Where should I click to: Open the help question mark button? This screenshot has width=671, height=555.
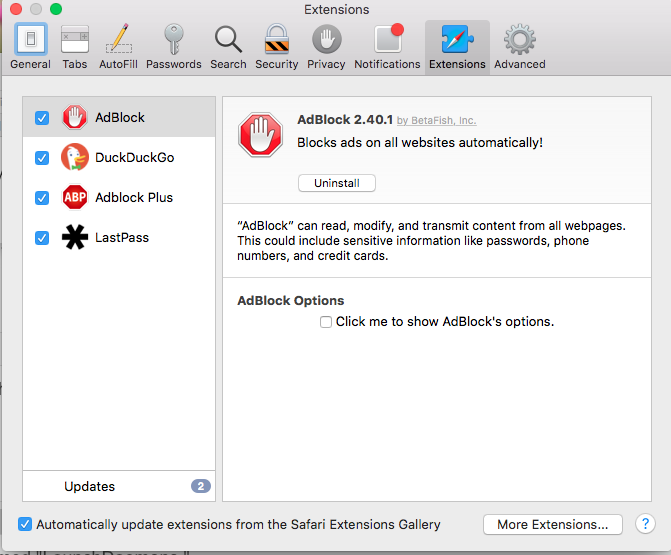(x=645, y=524)
